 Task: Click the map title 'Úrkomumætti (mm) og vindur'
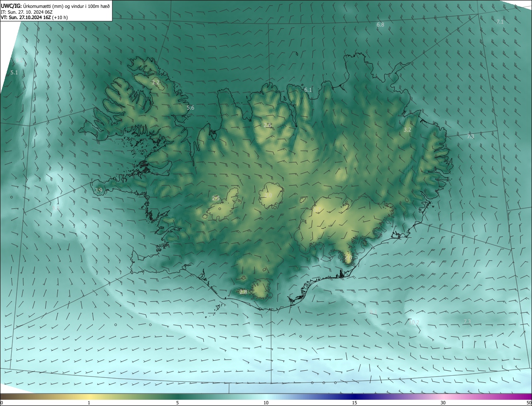pos(53,6)
